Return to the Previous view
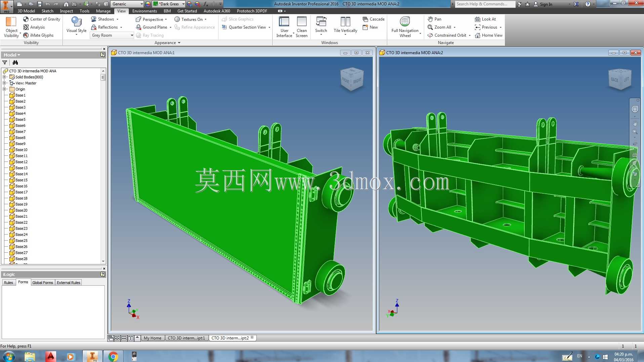Viewport: 644px width, 362px height. click(x=486, y=27)
